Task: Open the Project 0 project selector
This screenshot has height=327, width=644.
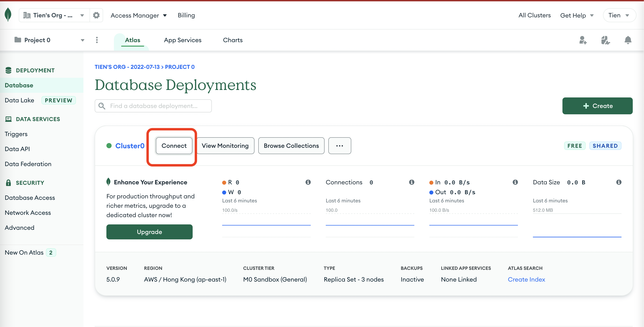Action: 49,40
